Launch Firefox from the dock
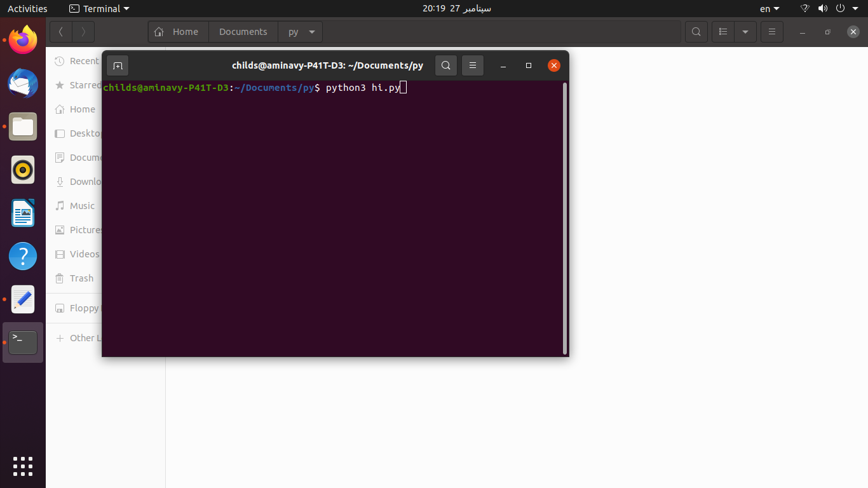The image size is (868, 488). tap(23, 40)
